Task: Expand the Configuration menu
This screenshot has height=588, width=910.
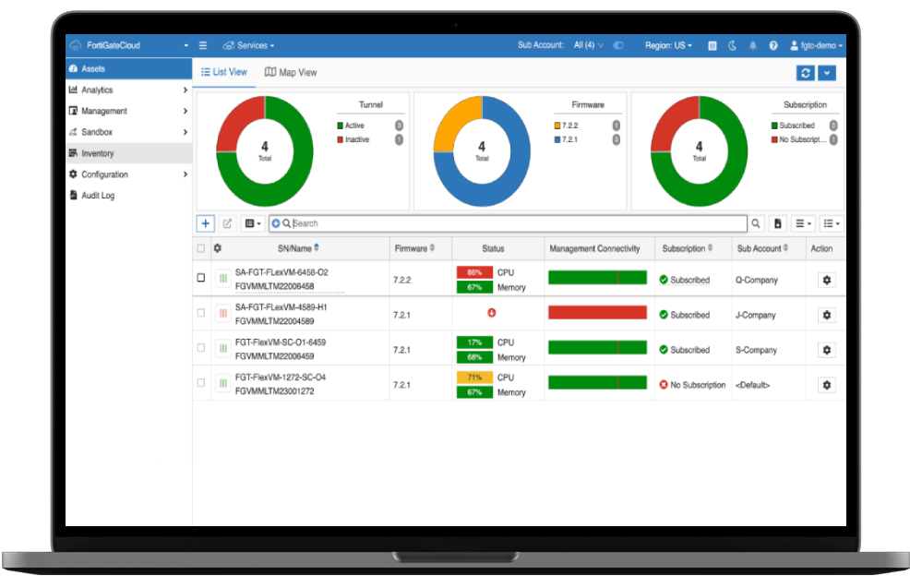Action: click(x=129, y=174)
